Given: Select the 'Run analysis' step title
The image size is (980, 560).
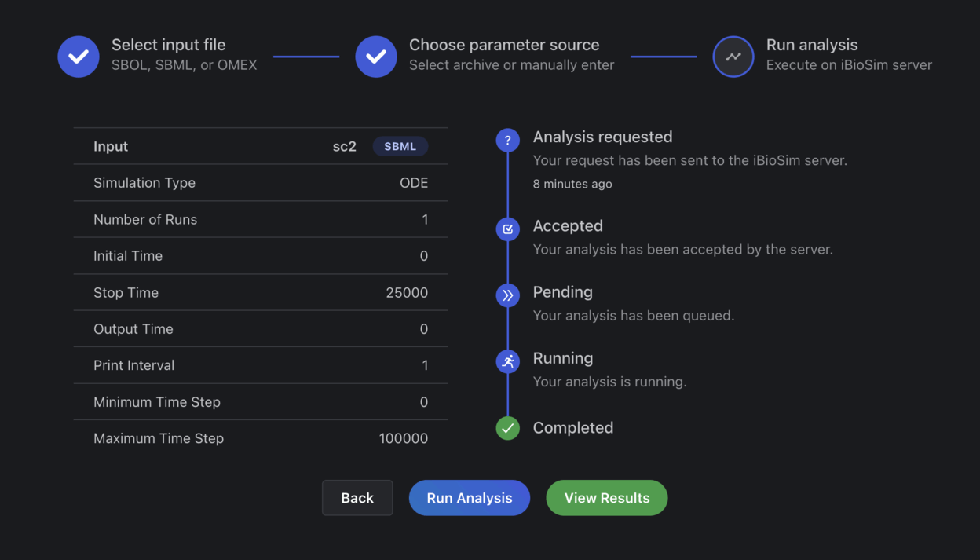Looking at the screenshot, I should pyautogui.click(x=812, y=45).
